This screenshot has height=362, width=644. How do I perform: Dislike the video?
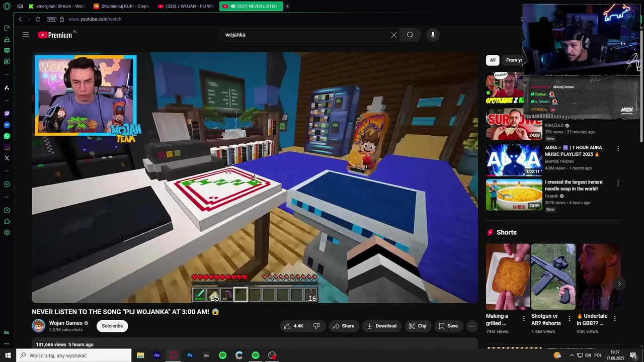tap(316, 326)
